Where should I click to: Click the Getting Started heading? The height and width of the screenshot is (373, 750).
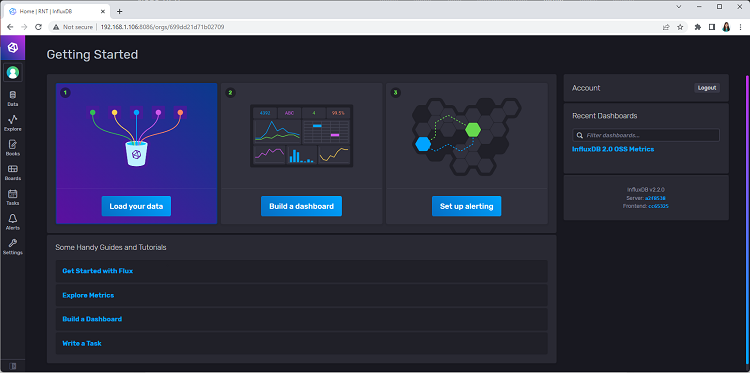point(92,55)
